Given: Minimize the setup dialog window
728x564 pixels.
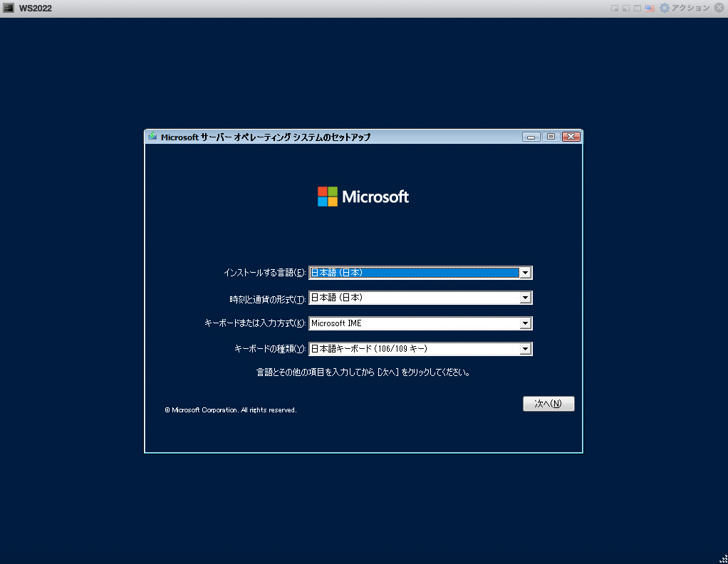Looking at the screenshot, I should [531, 137].
